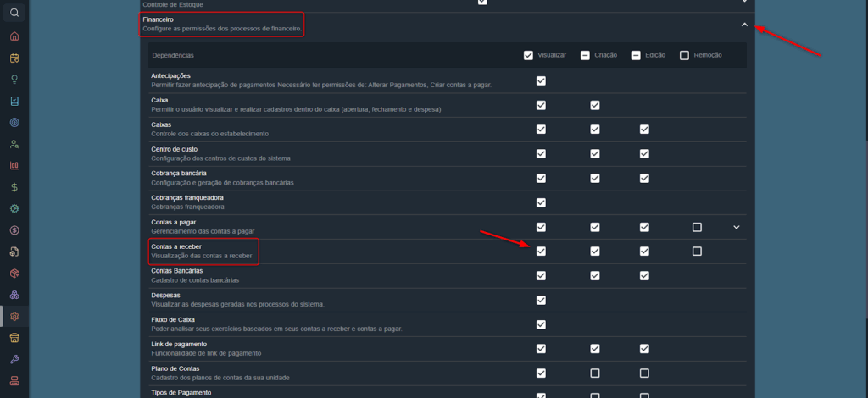This screenshot has height=398, width=868.
Task: Go to the home icon in sidebar
Action: [14, 36]
